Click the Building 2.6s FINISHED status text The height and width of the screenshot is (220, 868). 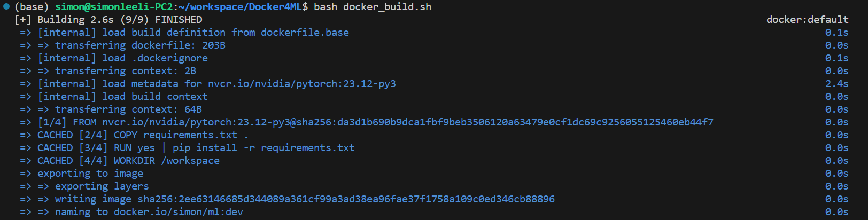(119, 20)
